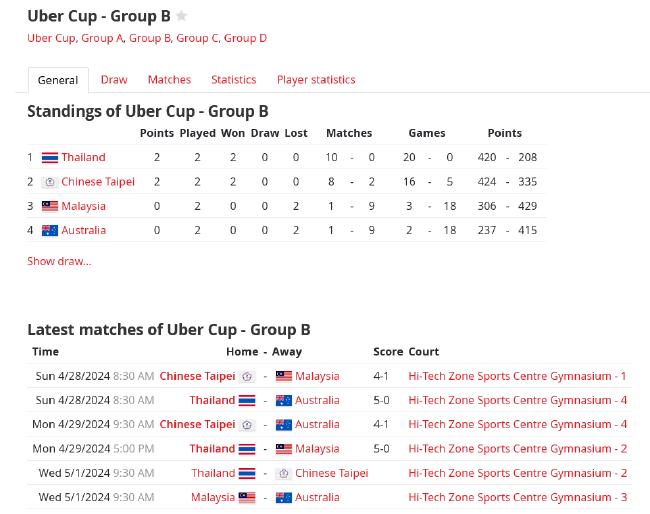Click Australia flag icon in standings table
650x514 pixels.
pos(50,230)
